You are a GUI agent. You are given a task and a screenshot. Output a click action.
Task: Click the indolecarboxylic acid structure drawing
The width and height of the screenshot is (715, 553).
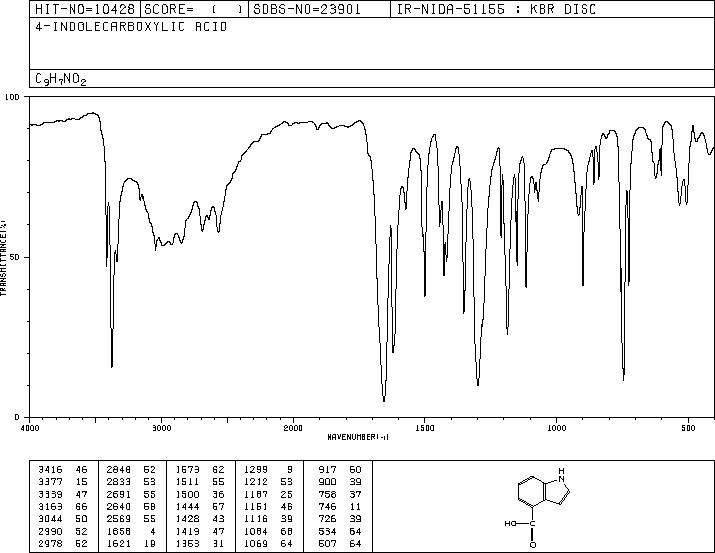537,507
